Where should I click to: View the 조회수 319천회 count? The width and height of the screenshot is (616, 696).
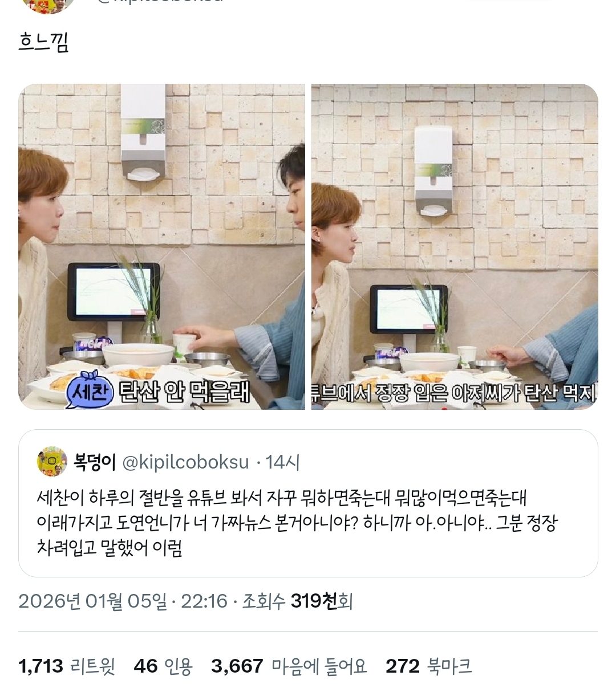coord(298,601)
